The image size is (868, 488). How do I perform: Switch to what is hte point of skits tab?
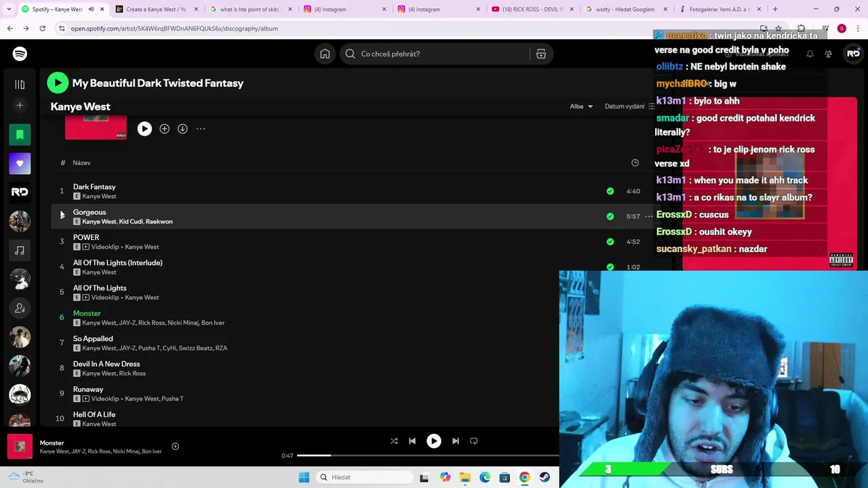(x=250, y=9)
